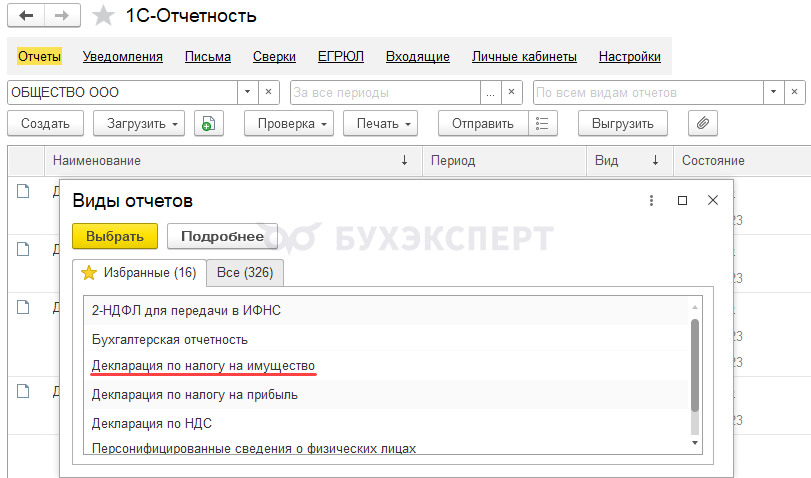Maximize the Виды отчетов dialog

click(682, 200)
